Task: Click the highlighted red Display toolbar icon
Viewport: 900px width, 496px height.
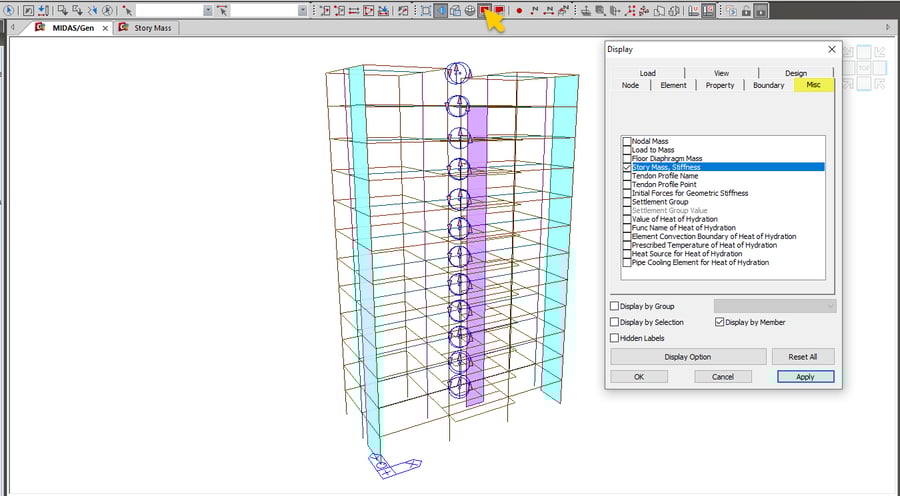Action: [485, 10]
